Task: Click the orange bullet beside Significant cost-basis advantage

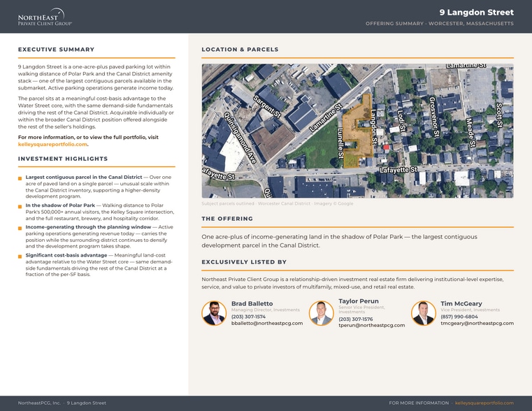Action: (20, 257)
